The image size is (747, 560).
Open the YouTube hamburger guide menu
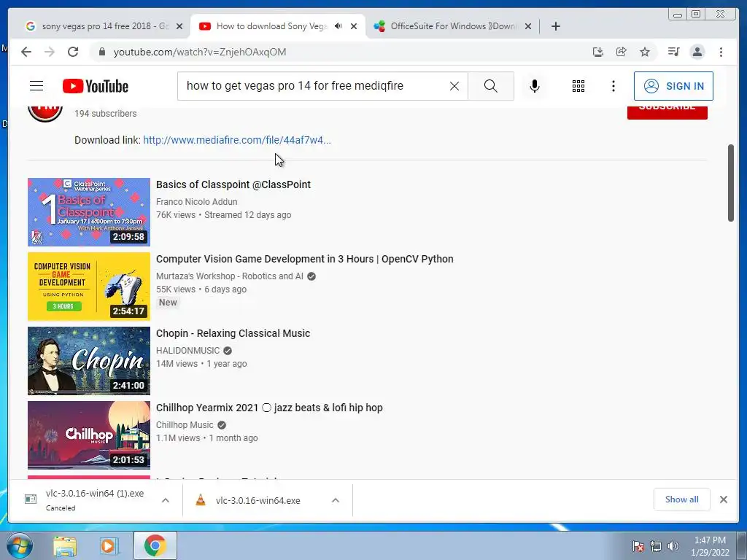click(36, 86)
